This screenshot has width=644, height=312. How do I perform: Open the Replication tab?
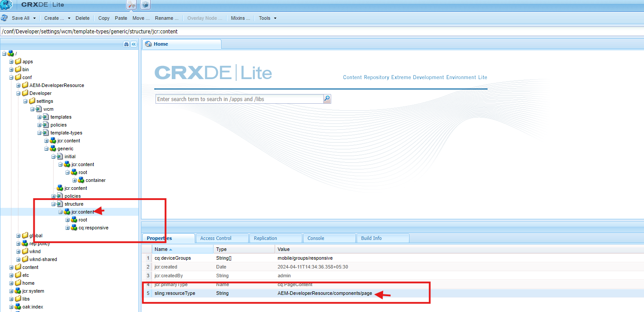click(265, 238)
